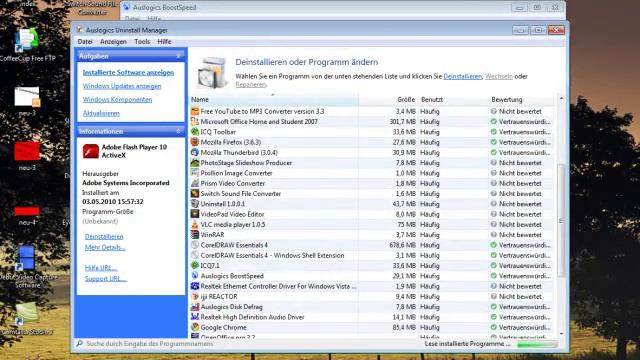Click the Free YouTube to MP3 Converter icon

[x=195, y=111]
